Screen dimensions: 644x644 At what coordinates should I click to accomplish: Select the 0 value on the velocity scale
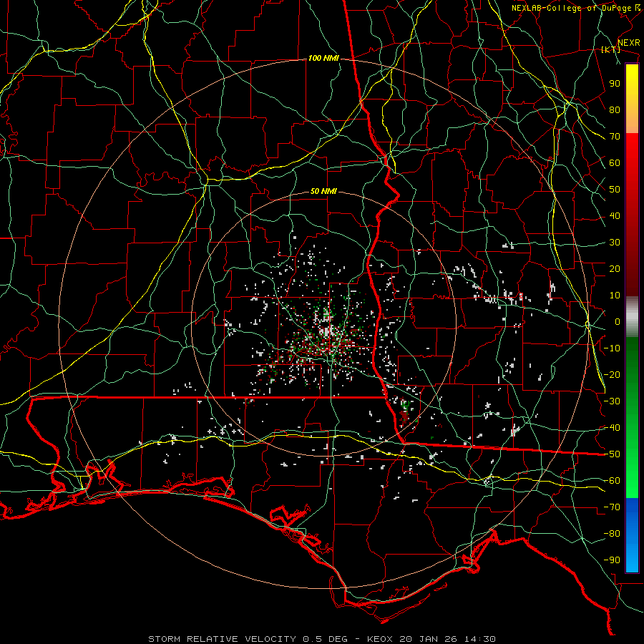click(618, 321)
